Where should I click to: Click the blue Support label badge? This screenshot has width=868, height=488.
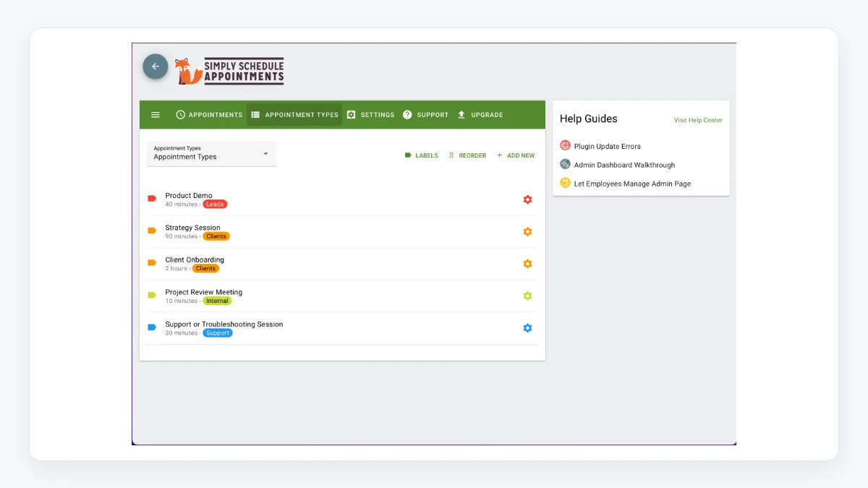[x=218, y=333]
